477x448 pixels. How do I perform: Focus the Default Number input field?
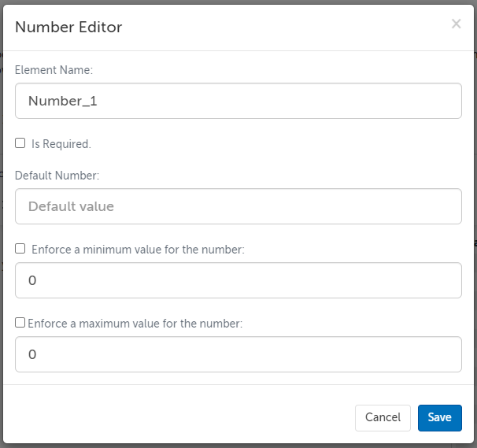[x=238, y=206]
